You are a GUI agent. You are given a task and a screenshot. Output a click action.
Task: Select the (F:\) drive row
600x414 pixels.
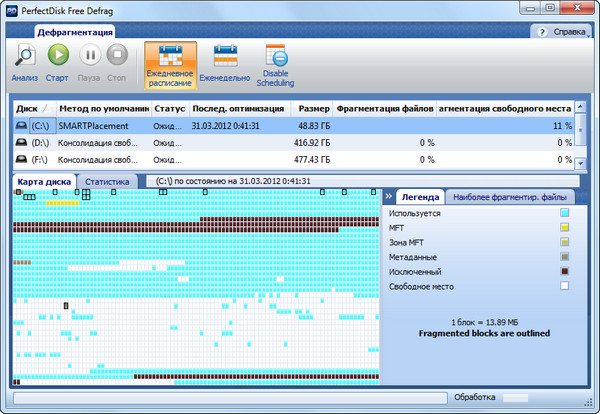(40, 159)
